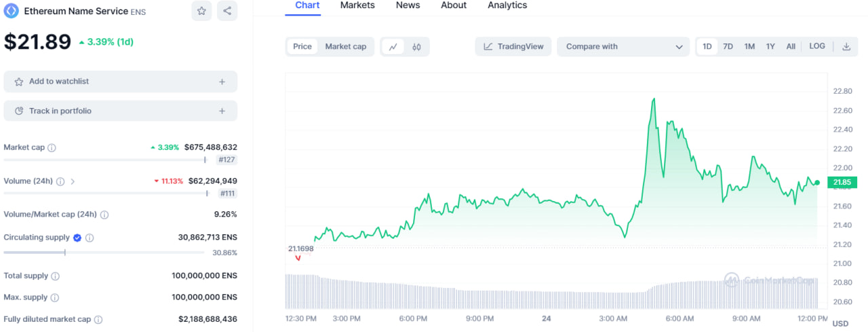Select the 1D time range
This screenshot has height=332, width=868.
(707, 46)
